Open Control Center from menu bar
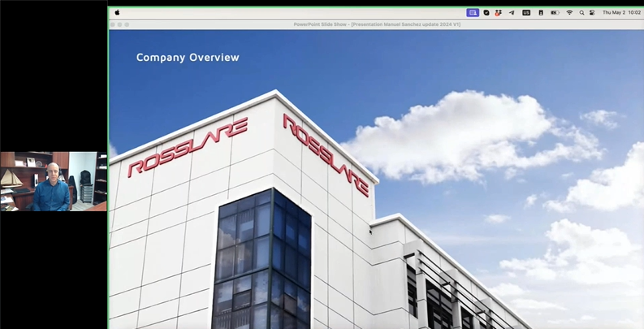 point(592,13)
